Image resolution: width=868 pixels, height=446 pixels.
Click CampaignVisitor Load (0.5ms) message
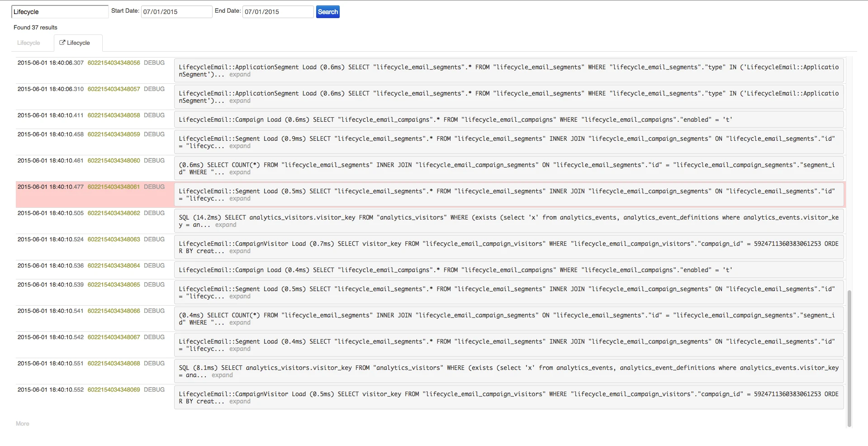pyautogui.click(x=509, y=398)
